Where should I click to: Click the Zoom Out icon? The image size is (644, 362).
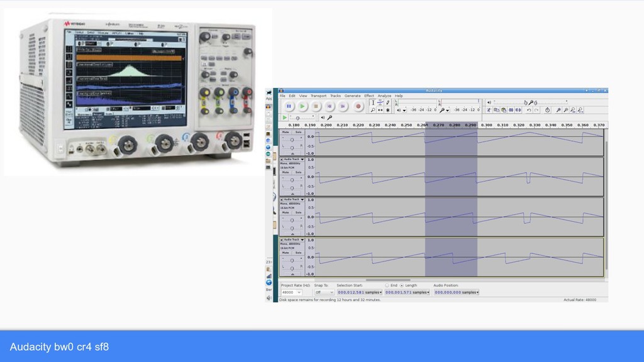(565, 110)
